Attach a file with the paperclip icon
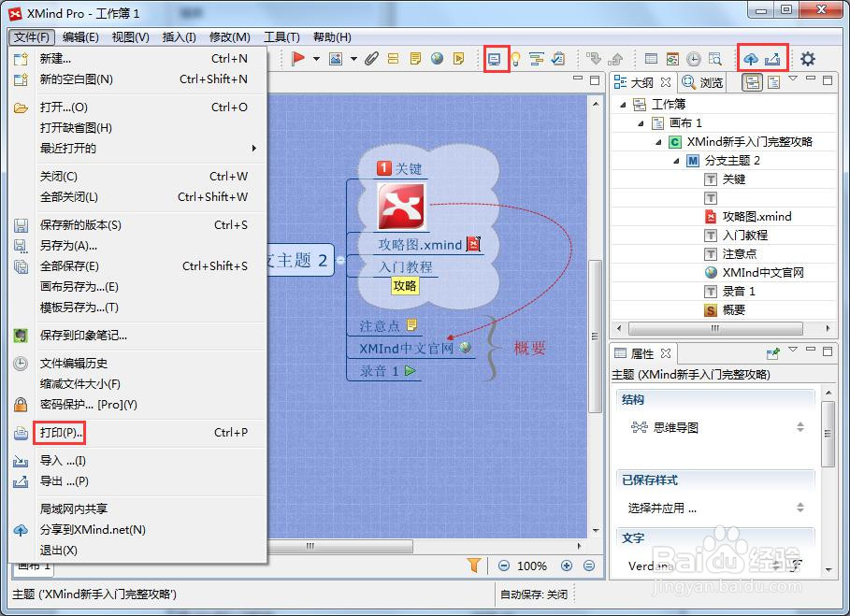This screenshot has height=616, width=850. 370,58
